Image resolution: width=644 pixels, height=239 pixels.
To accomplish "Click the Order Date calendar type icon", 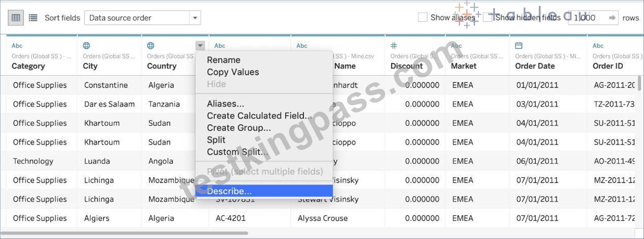I will 519,46.
